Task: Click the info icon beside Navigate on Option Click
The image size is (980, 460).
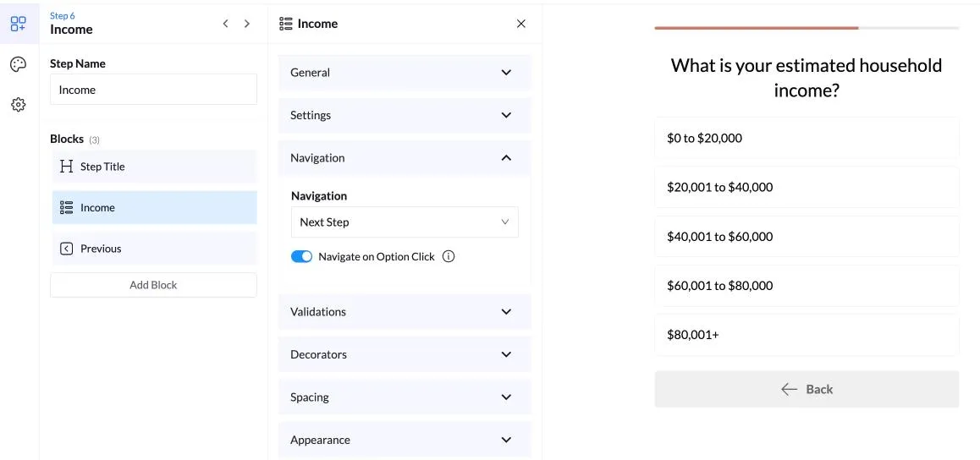Action: click(449, 256)
